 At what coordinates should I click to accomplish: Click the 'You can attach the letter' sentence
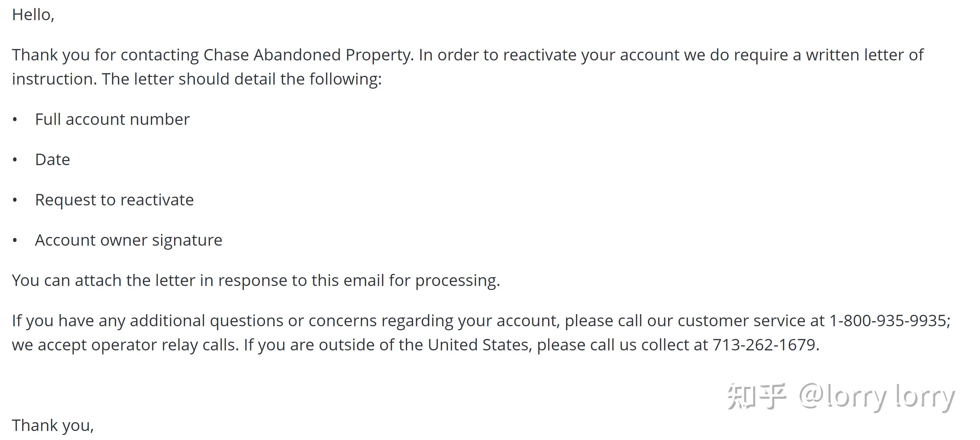click(256, 281)
